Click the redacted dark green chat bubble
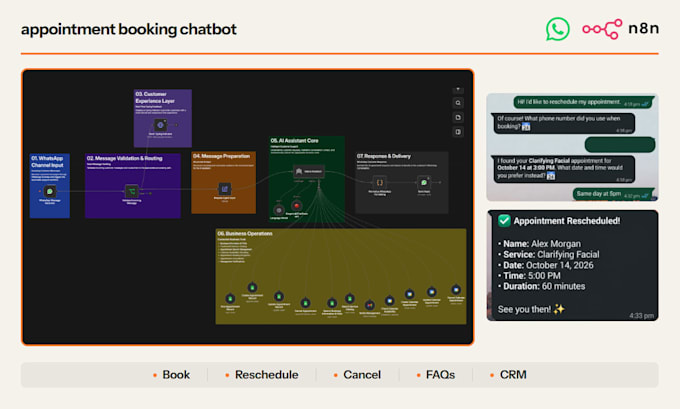The image size is (680, 409). [620, 145]
